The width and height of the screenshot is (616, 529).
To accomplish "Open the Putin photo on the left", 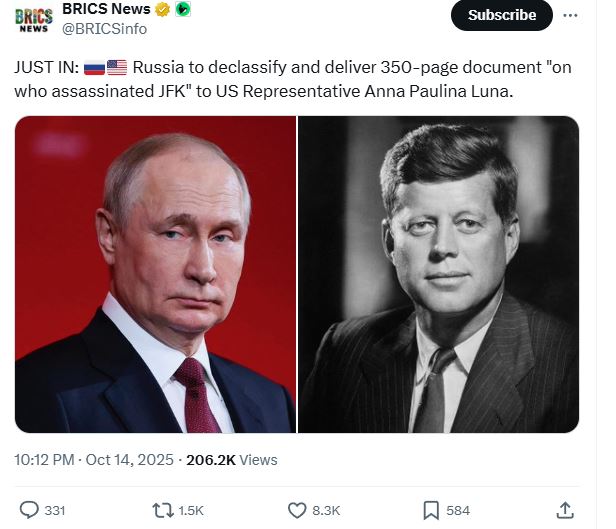I will pyautogui.click(x=155, y=274).
